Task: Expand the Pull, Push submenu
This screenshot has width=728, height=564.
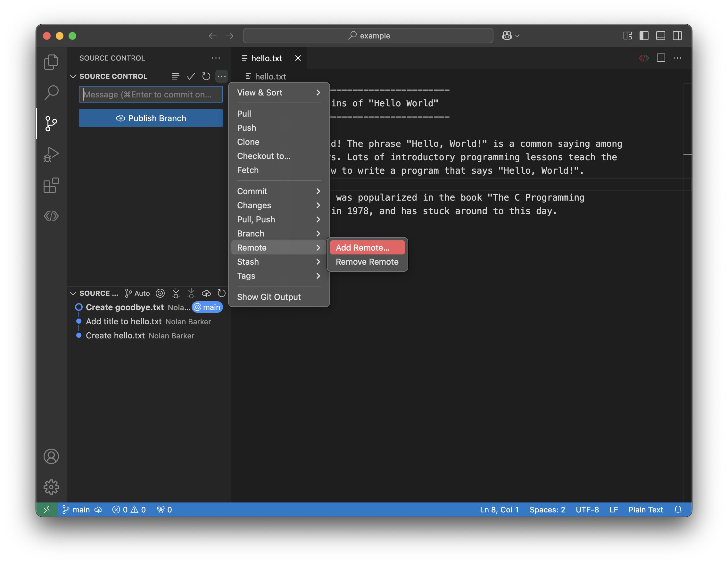Action: pos(279,219)
